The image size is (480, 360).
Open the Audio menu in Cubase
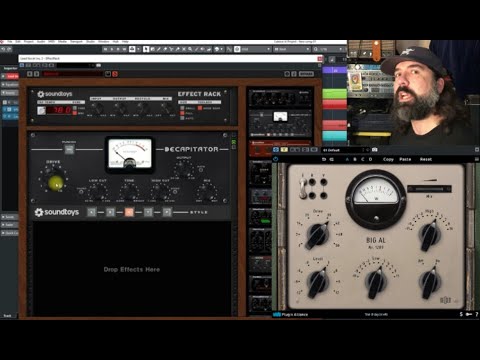tap(41, 42)
